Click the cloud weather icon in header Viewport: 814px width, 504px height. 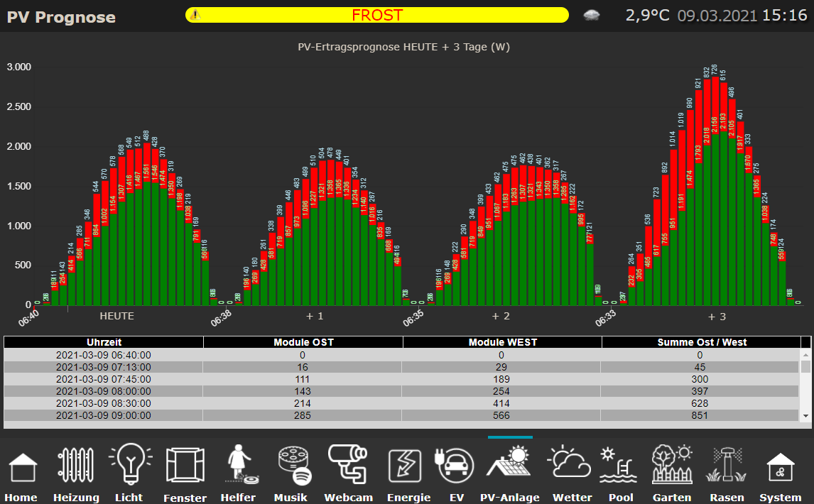(591, 15)
